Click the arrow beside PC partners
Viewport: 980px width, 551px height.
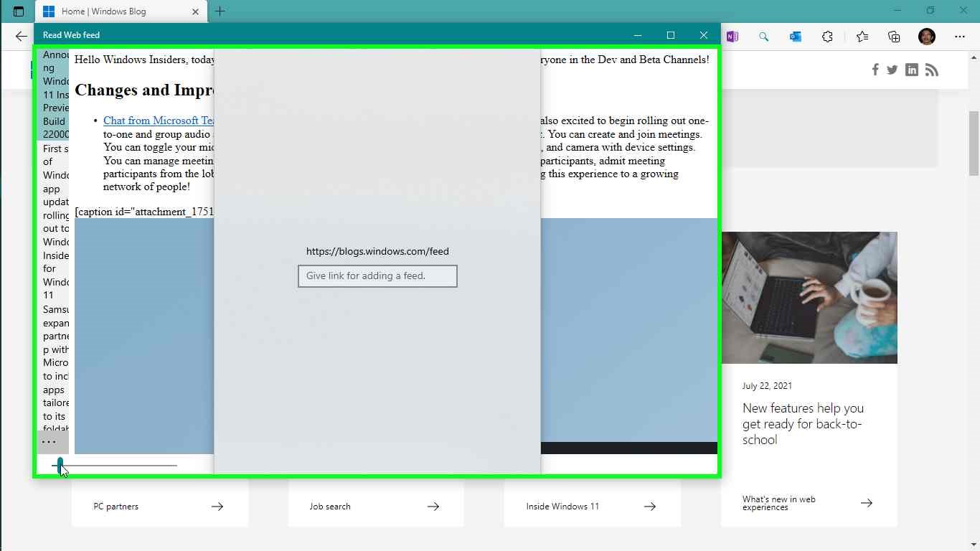217,507
